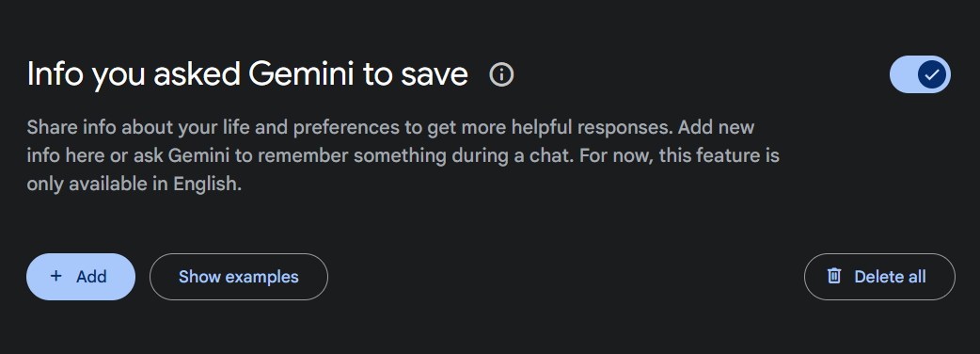980x354 pixels.
Task: Select the 'Add' label text
Action: pos(91,277)
